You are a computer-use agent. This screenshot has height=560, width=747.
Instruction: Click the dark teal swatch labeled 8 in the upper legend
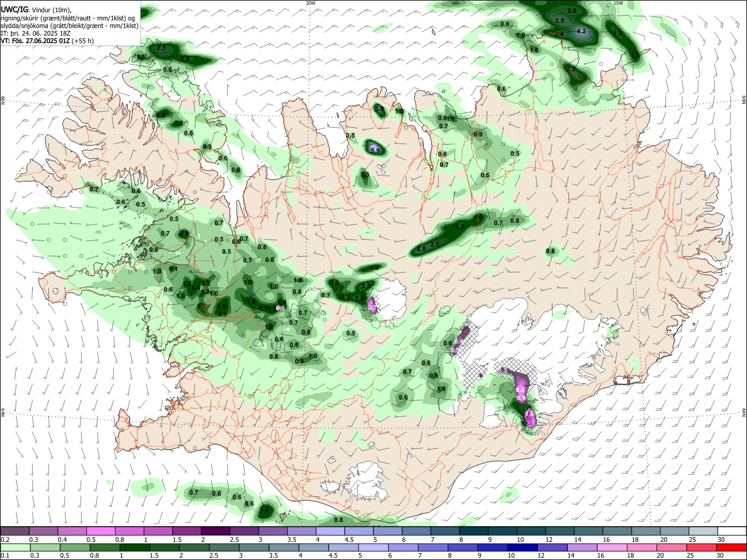coord(473,531)
